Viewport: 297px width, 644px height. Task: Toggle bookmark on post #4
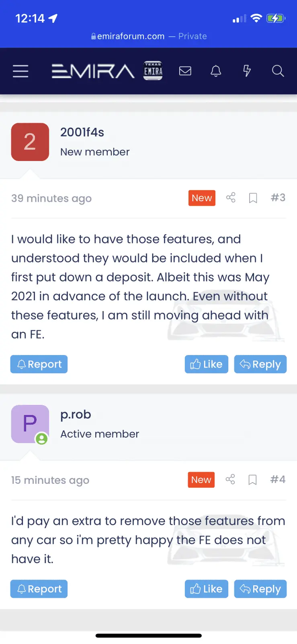(x=252, y=480)
